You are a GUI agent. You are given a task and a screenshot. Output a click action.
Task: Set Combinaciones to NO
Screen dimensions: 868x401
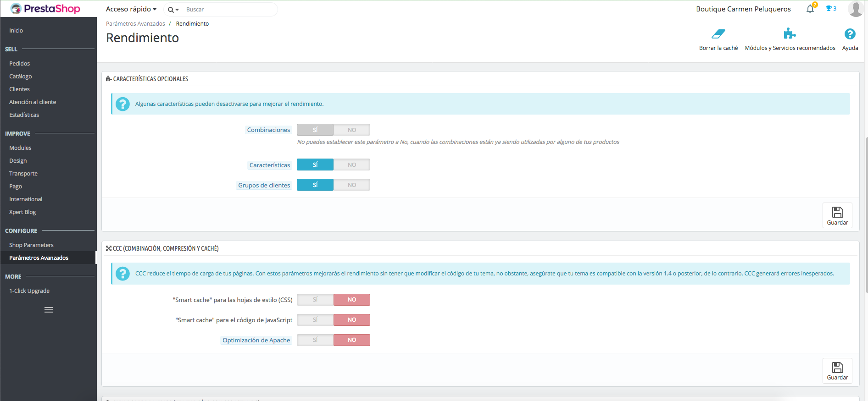pos(352,130)
